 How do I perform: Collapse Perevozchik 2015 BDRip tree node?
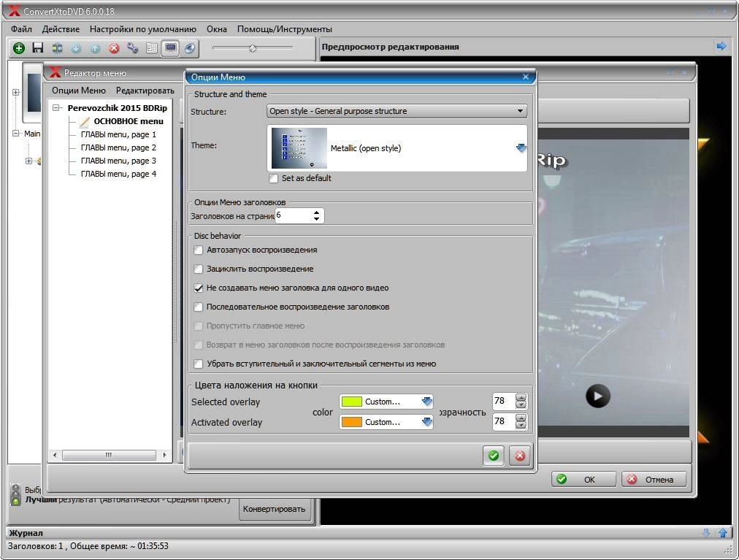click(56, 108)
